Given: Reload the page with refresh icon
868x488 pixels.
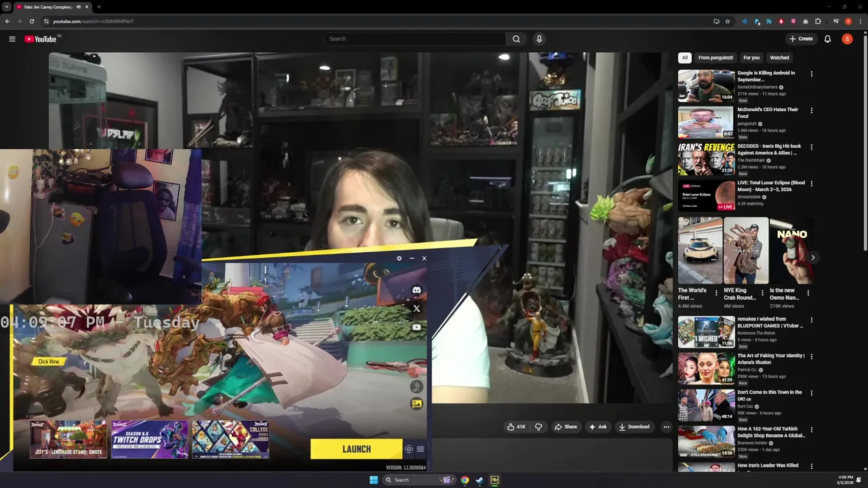Looking at the screenshot, I should (x=31, y=21).
